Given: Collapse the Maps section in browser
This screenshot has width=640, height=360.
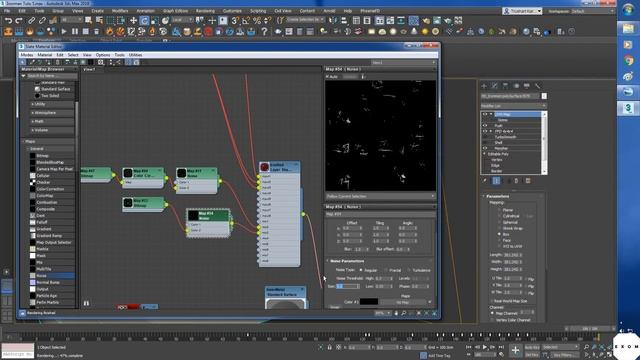Looking at the screenshot, I should (23, 141).
